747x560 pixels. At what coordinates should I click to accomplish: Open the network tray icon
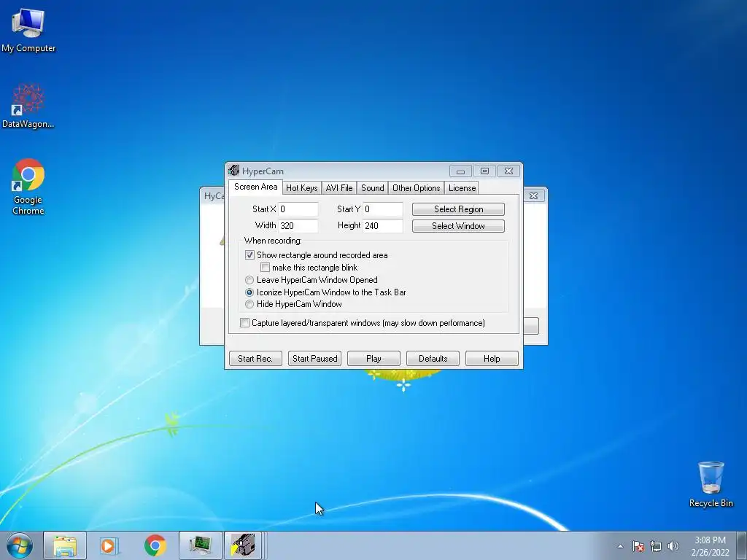(x=656, y=546)
